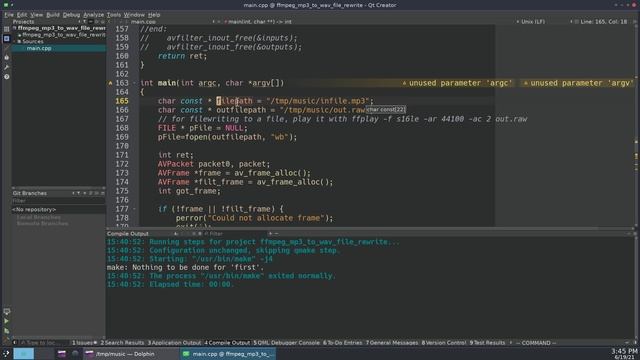Click the Type to locate field
This screenshot has width=640, height=360.
tap(44, 343)
